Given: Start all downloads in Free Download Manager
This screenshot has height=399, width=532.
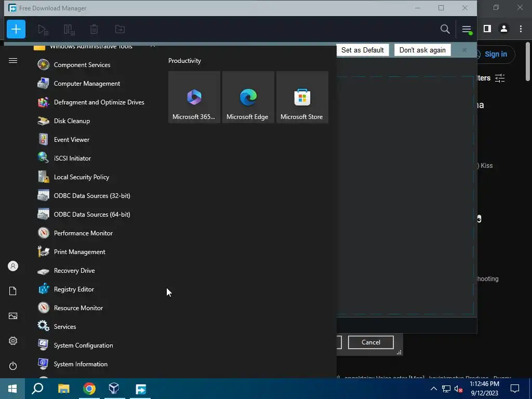Looking at the screenshot, I should (x=43, y=30).
